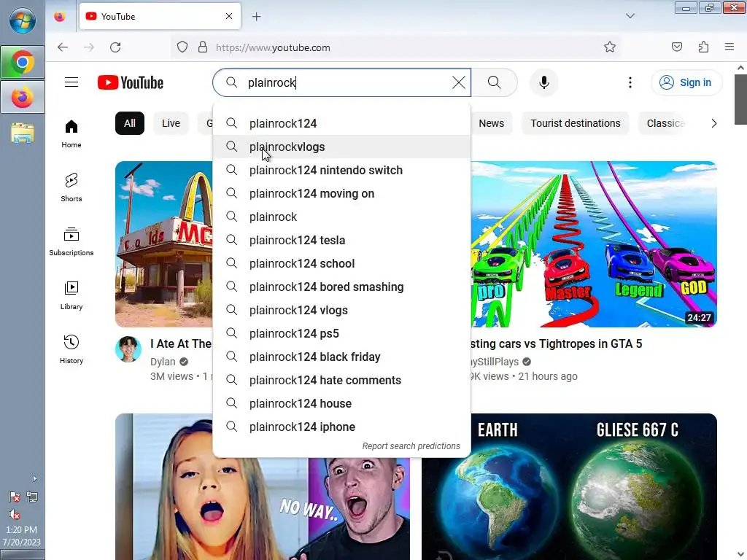Screen dimensions: 747x560
Task: Select the Tourist destinations chip
Action: point(575,123)
